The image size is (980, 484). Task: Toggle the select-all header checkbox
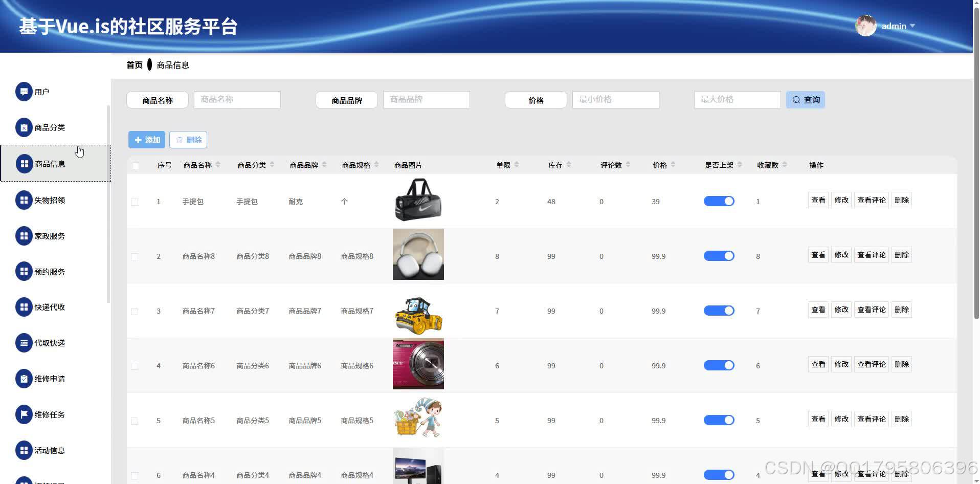[135, 165]
